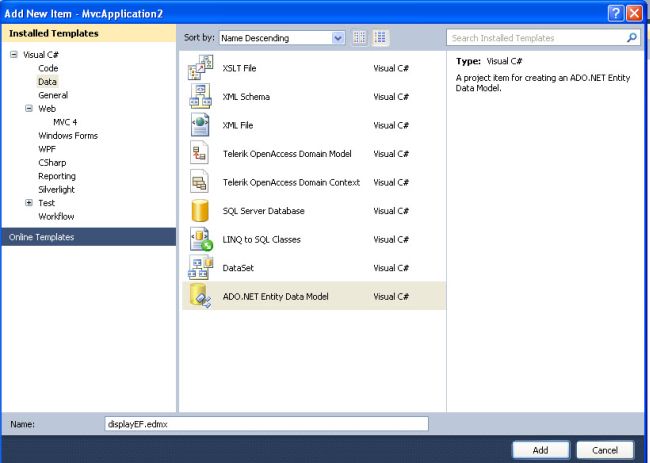This screenshot has width=650, height=463.
Task: Select the SQL Server Database cylinder icon
Action: click(x=200, y=211)
